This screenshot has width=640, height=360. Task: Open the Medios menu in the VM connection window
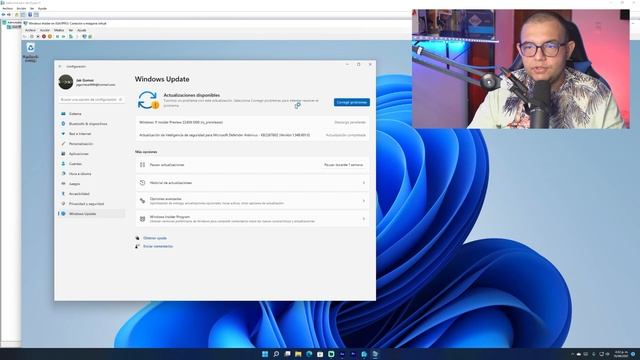click(x=59, y=30)
